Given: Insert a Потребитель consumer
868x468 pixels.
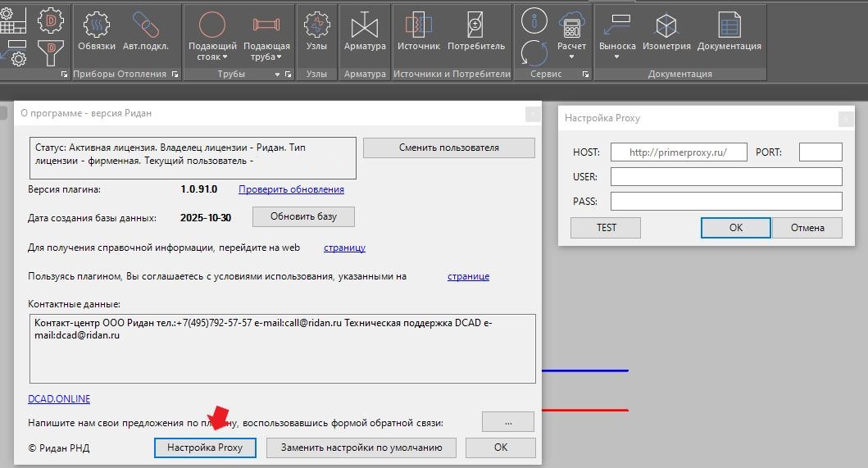Looking at the screenshot, I should tap(476, 32).
